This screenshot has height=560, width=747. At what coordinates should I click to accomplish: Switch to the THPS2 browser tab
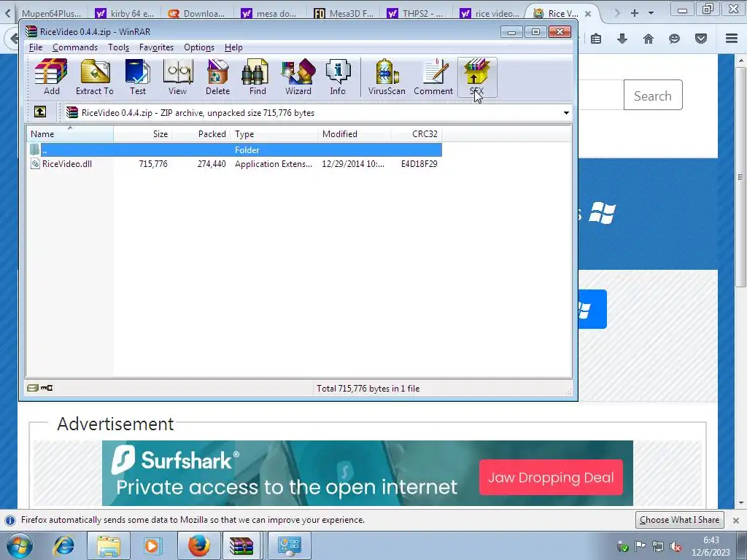[x=415, y=13]
